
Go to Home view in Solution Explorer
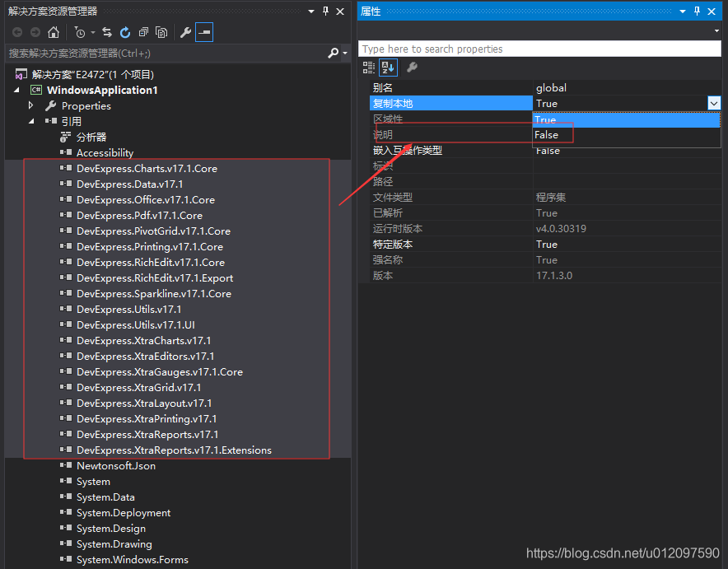54,32
